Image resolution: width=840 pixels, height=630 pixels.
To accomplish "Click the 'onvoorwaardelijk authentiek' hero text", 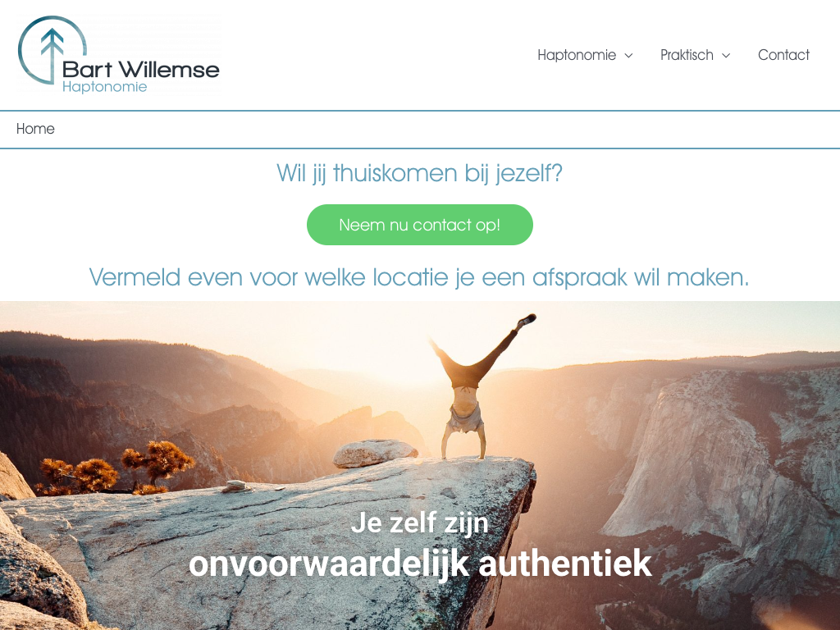I will point(420,564).
